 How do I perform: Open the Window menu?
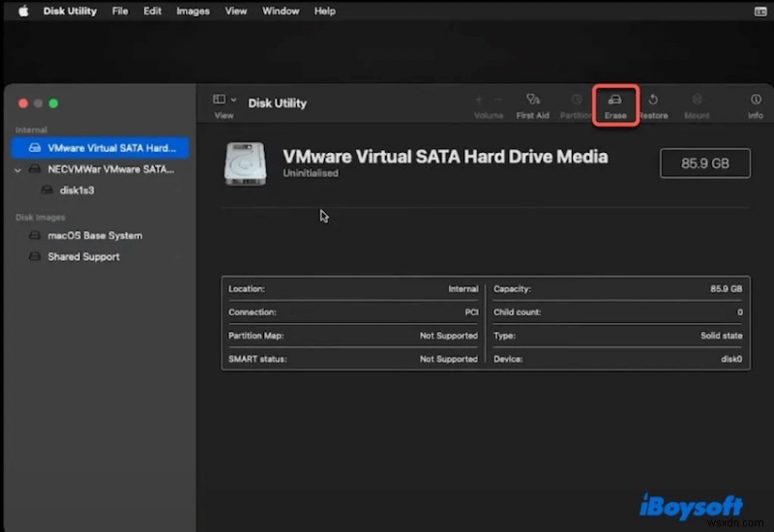281,11
